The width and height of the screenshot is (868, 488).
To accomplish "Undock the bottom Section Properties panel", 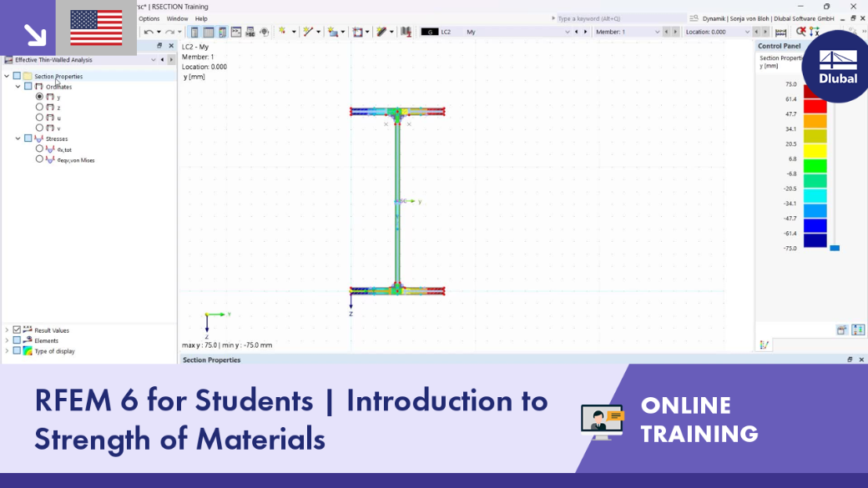I will pos(850,360).
